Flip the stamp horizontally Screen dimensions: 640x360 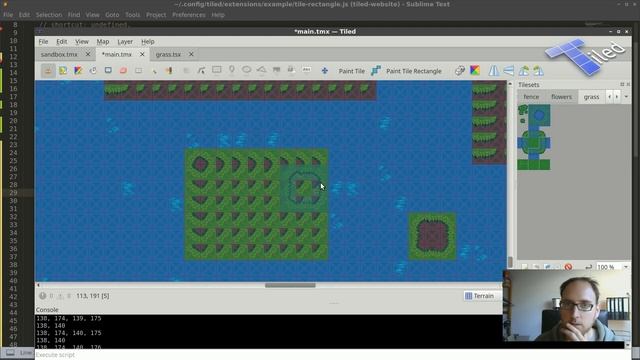click(x=494, y=71)
